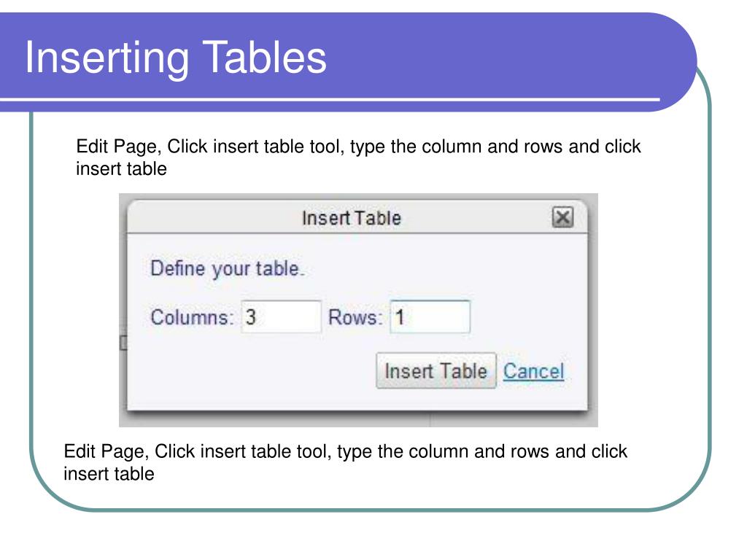Click empty title bar left of 'Insert Table' caption
Image resolution: width=747 pixels, height=560 pixels.
214,218
